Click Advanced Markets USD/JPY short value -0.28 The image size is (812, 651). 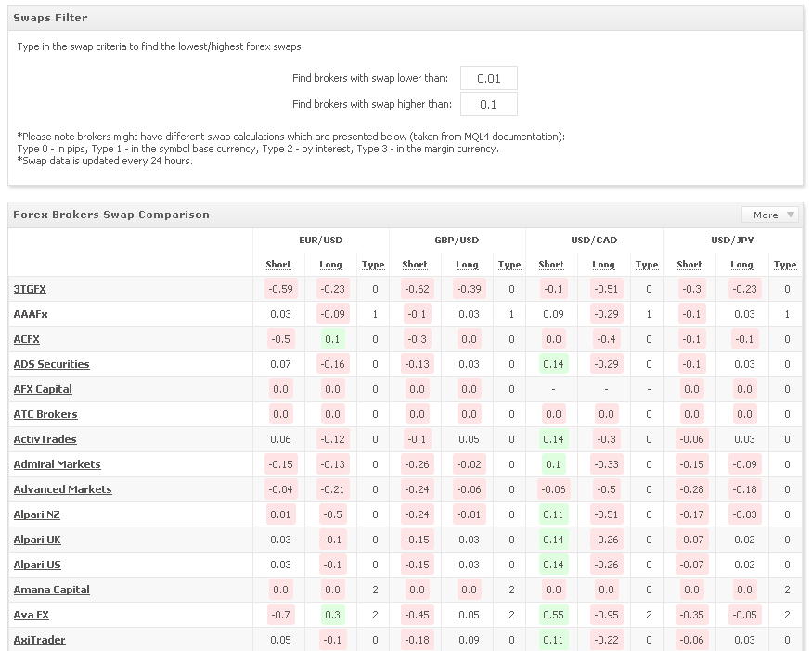[x=691, y=489]
